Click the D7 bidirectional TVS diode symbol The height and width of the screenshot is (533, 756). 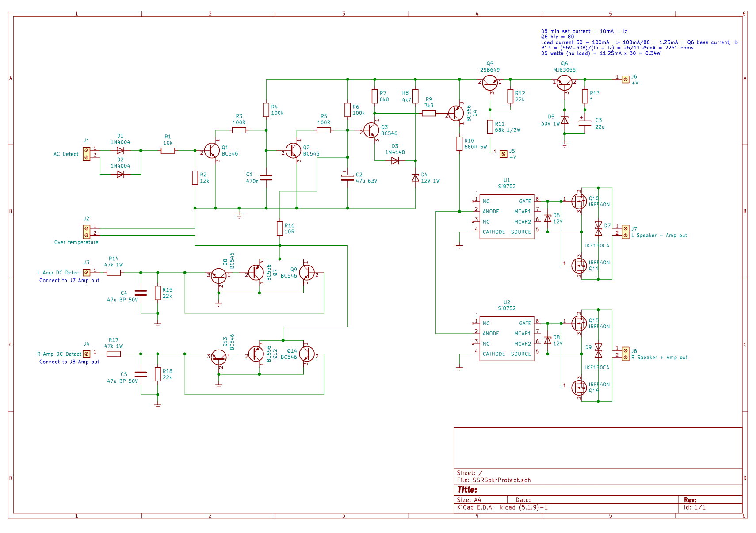[599, 229]
